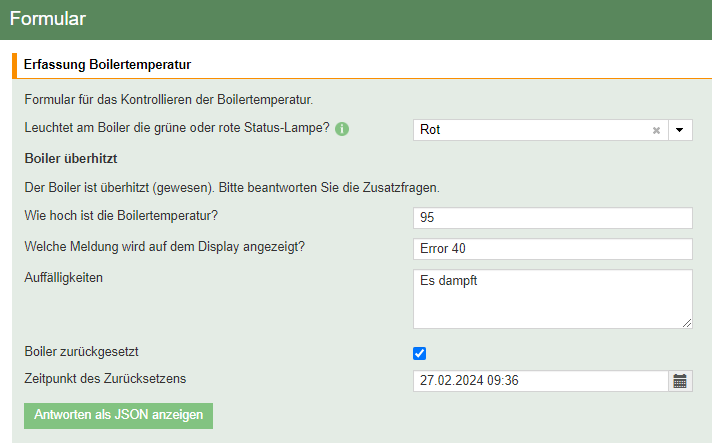Clear the selected value 'Rot' with the x icon

click(x=656, y=130)
